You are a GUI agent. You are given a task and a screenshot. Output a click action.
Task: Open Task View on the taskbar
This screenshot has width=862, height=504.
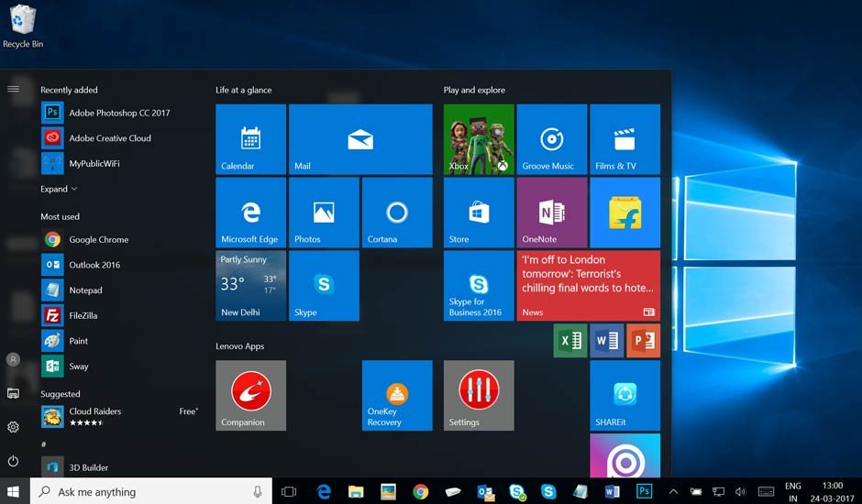[x=289, y=491]
